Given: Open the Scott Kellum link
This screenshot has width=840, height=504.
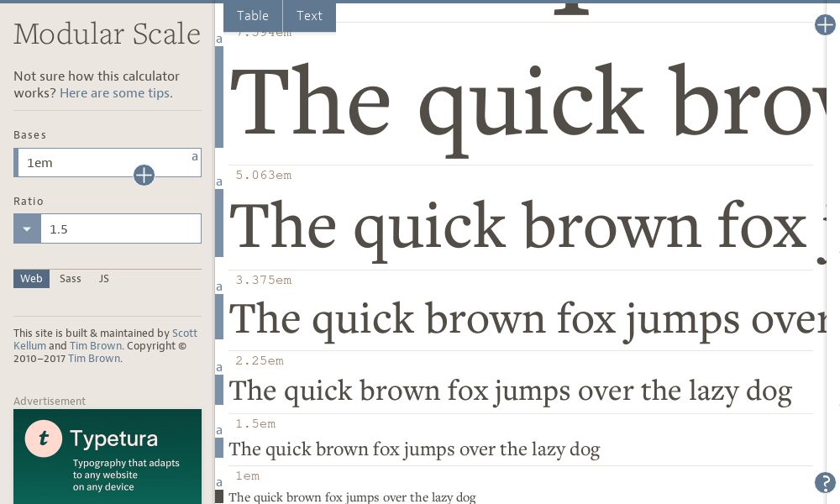Looking at the screenshot, I should pyautogui.click(x=184, y=333).
